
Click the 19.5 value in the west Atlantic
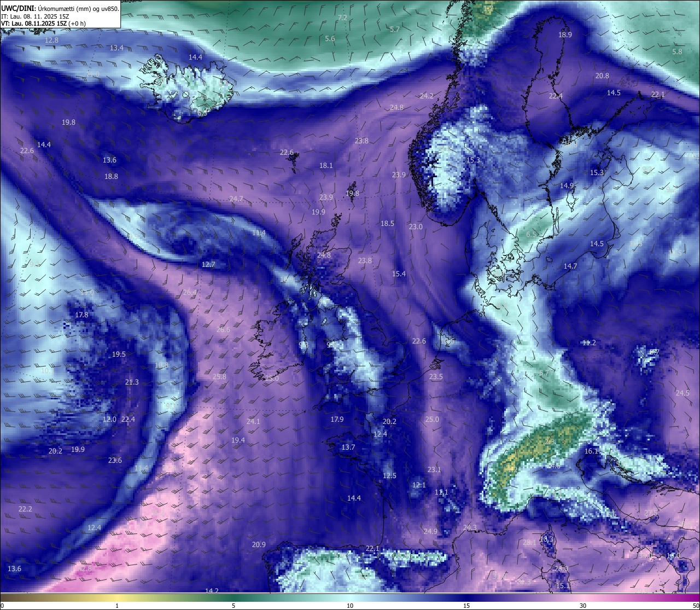coord(119,355)
